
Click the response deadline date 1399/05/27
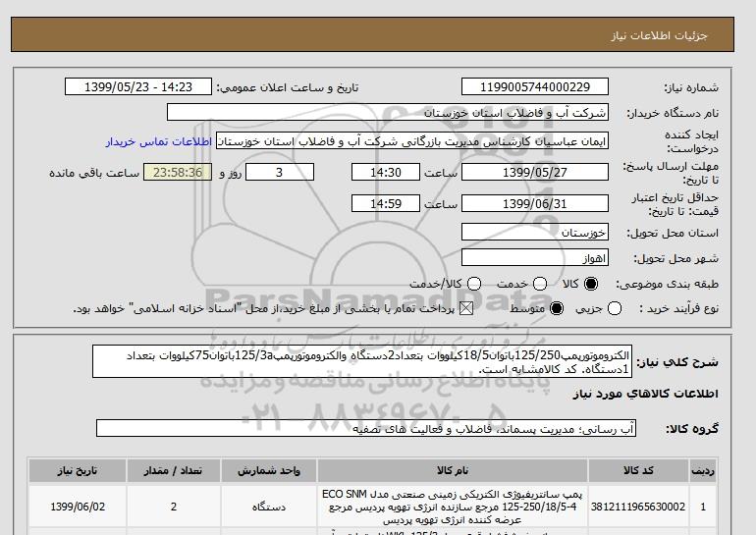[535, 172]
